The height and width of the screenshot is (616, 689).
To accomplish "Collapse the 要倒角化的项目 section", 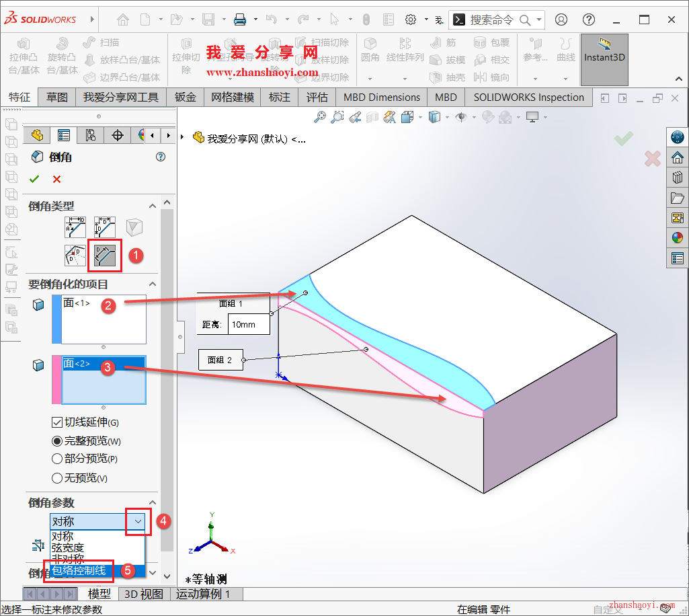I will point(153,284).
